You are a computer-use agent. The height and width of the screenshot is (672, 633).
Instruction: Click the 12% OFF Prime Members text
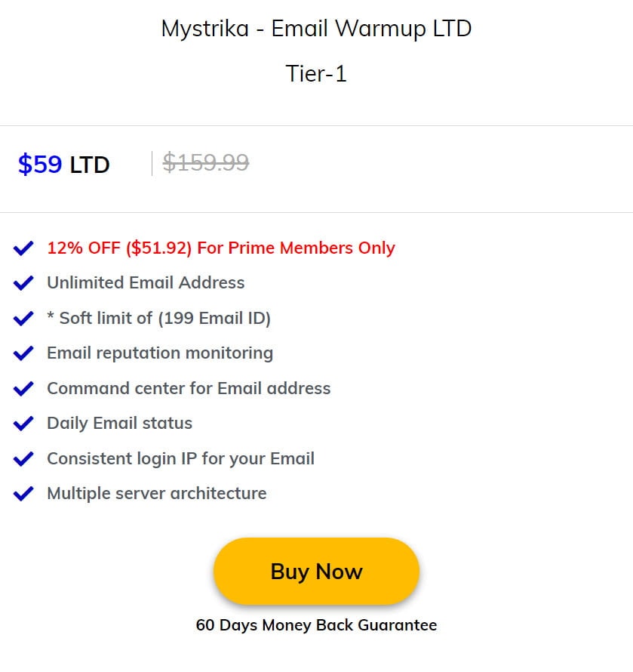coord(221,248)
